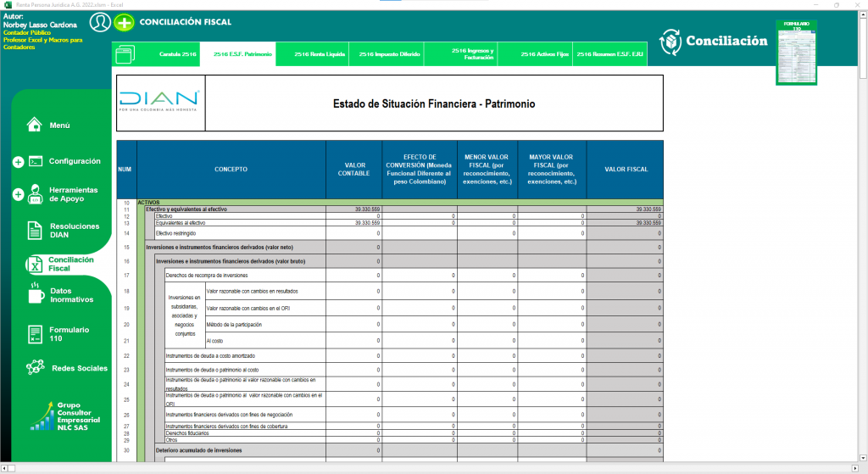
Task: Click the DIAN logo
Action: tap(159, 101)
